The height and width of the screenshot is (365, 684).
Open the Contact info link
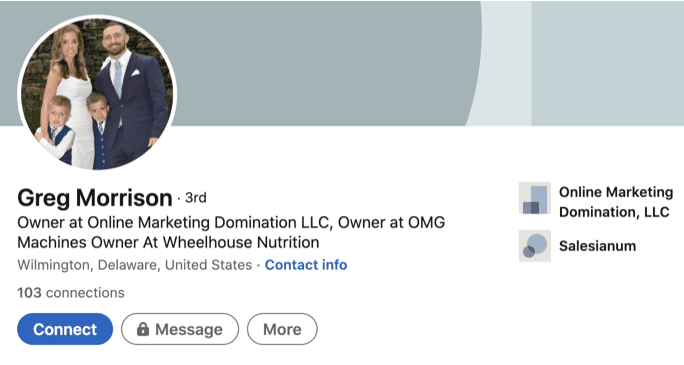click(x=306, y=265)
